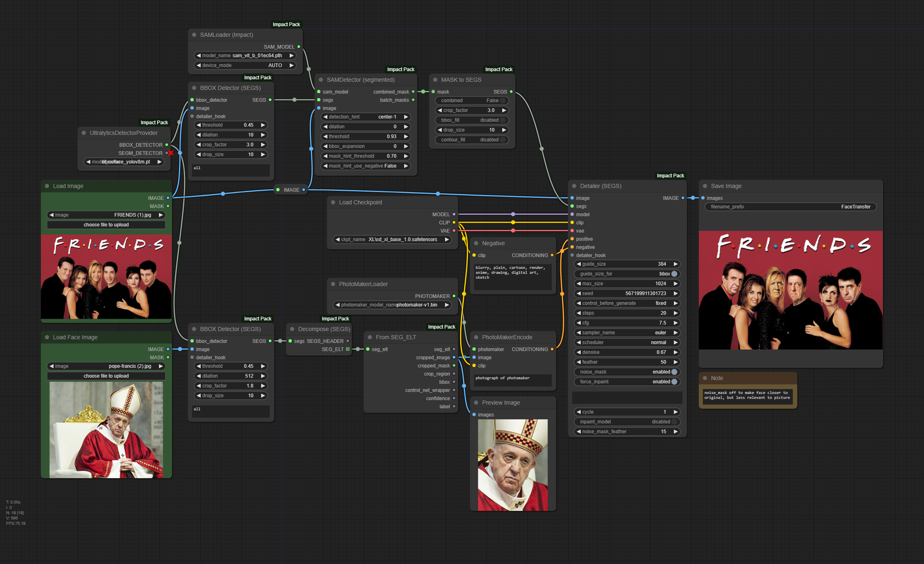Viewport: 924px width, 564px height.
Task: Click Impact Pack badge above SAMLoader
Action: tap(286, 25)
